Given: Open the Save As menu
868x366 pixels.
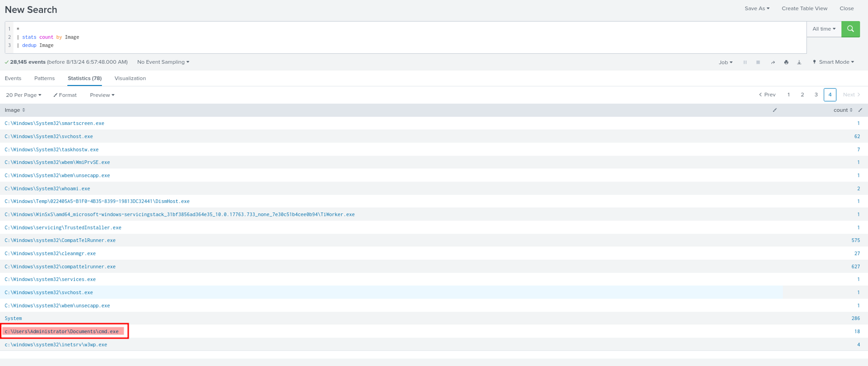Looking at the screenshot, I should [x=757, y=8].
